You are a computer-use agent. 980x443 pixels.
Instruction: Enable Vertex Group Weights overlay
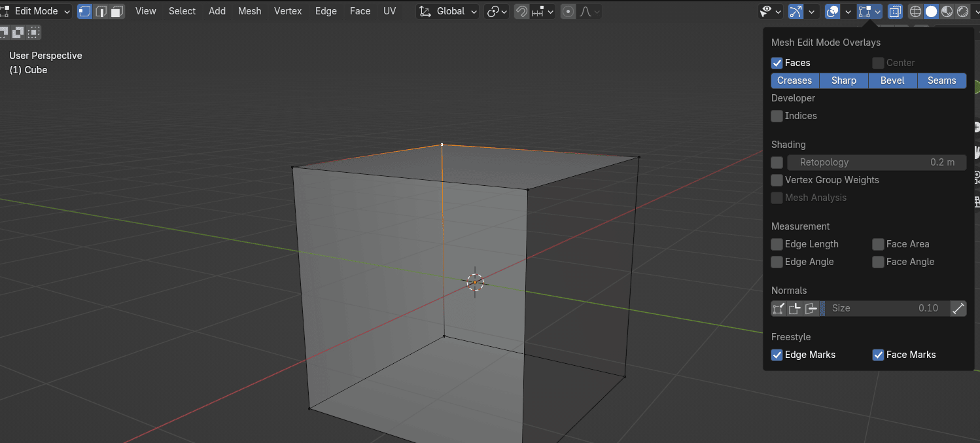(x=777, y=180)
